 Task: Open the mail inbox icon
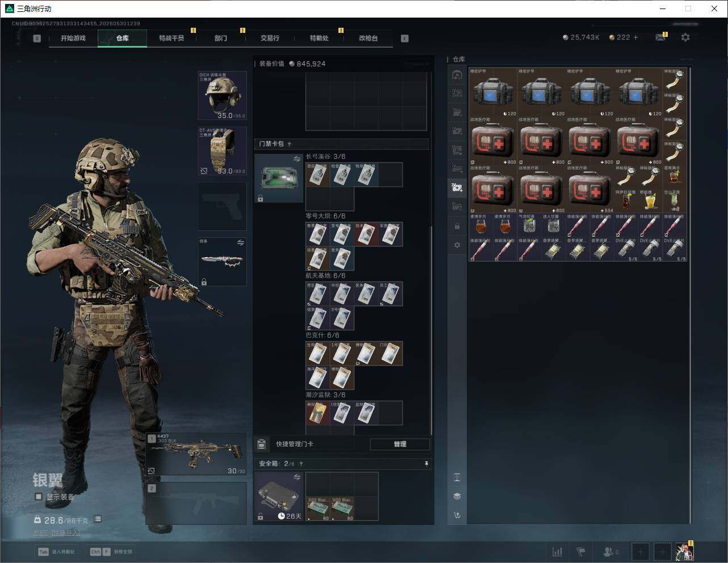tap(660, 37)
